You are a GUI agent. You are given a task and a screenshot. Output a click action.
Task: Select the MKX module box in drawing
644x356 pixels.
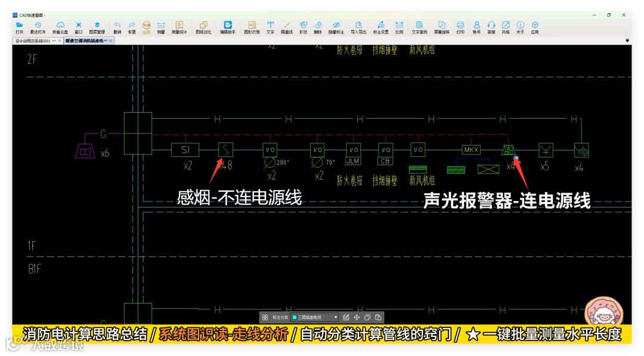[x=471, y=150]
